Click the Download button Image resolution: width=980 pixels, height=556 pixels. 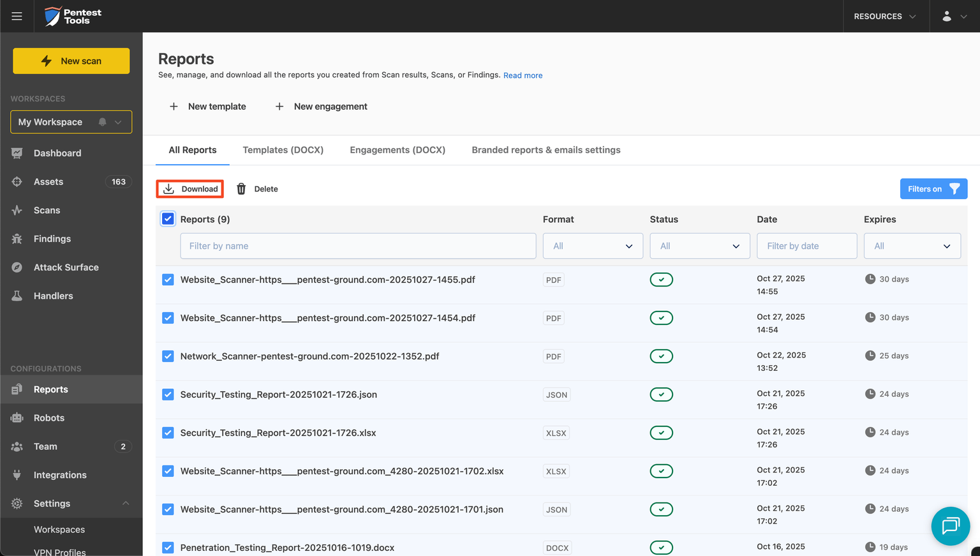[x=189, y=188]
